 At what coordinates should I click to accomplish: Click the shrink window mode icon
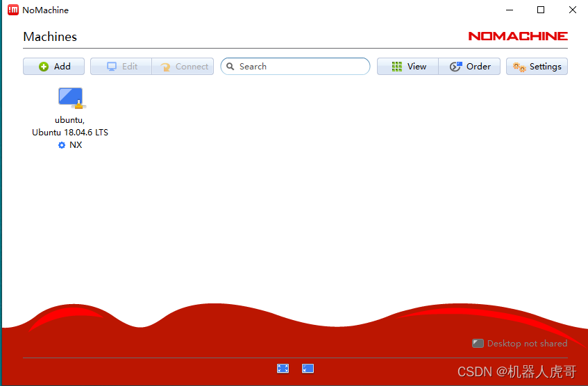(x=308, y=369)
